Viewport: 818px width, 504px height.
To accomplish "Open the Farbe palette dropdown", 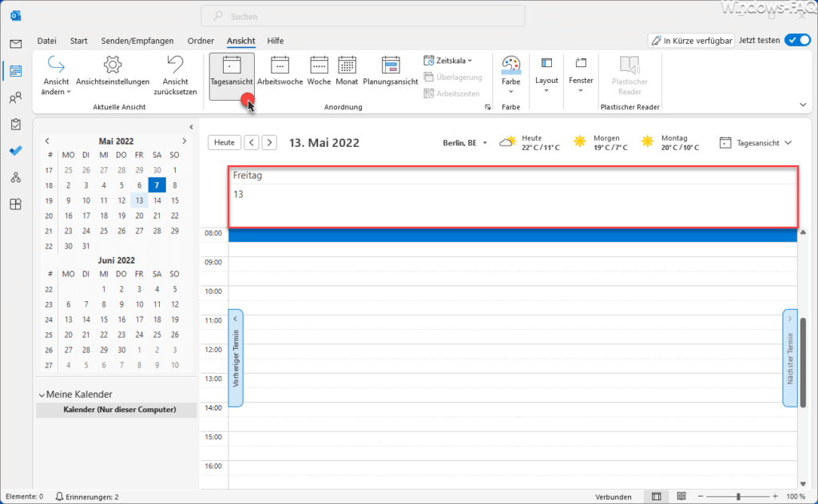I will coord(510,75).
